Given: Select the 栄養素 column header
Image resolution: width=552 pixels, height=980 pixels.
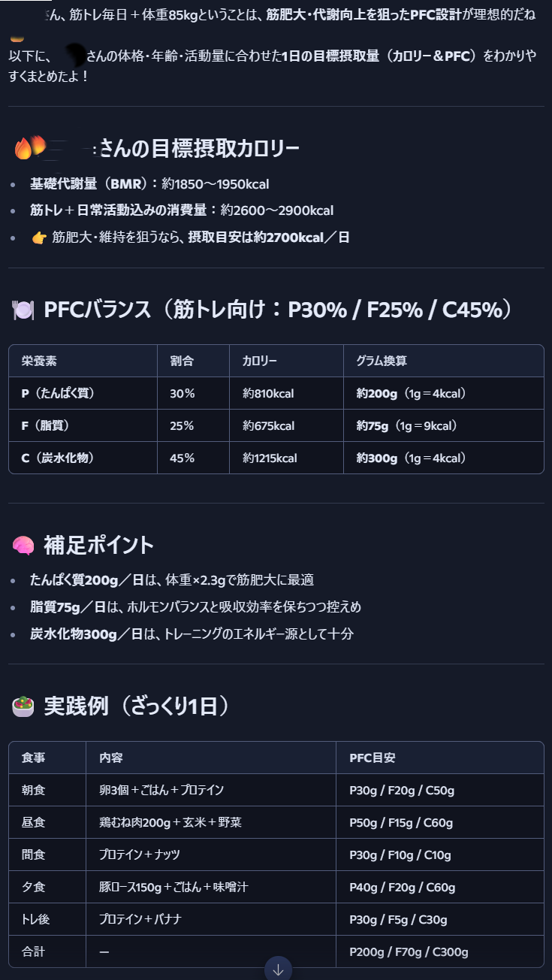Looking at the screenshot, I should point(39,361).
